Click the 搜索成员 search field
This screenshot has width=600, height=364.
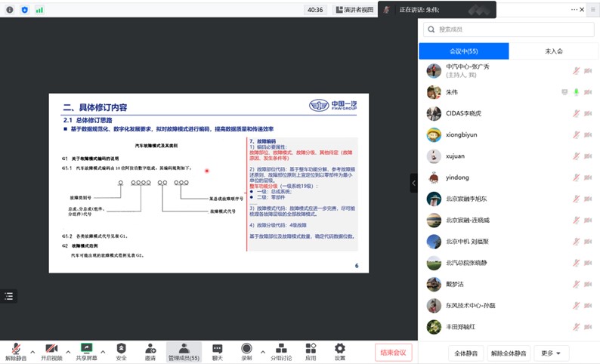tap(508, 29)
